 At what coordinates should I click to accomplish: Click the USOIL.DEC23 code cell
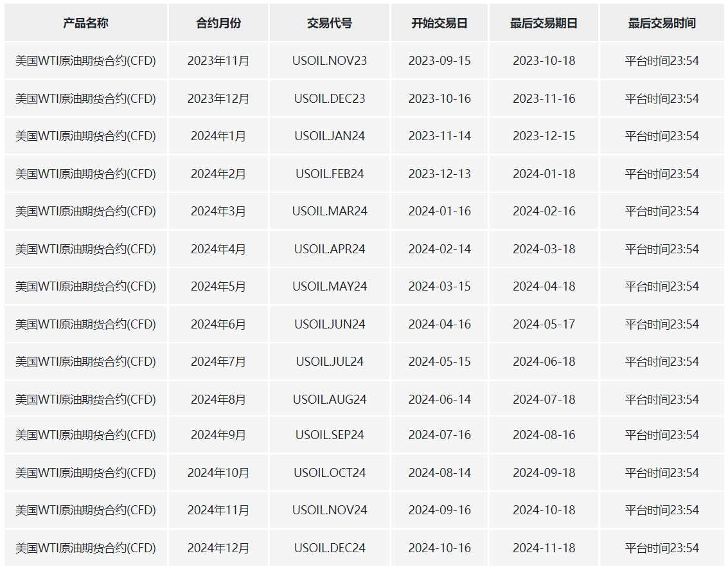330,98
